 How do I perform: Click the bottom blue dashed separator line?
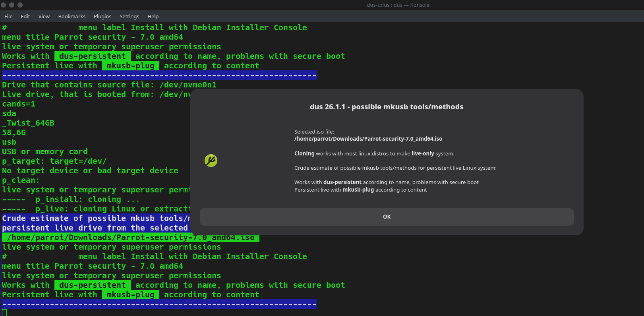(159, 304)
